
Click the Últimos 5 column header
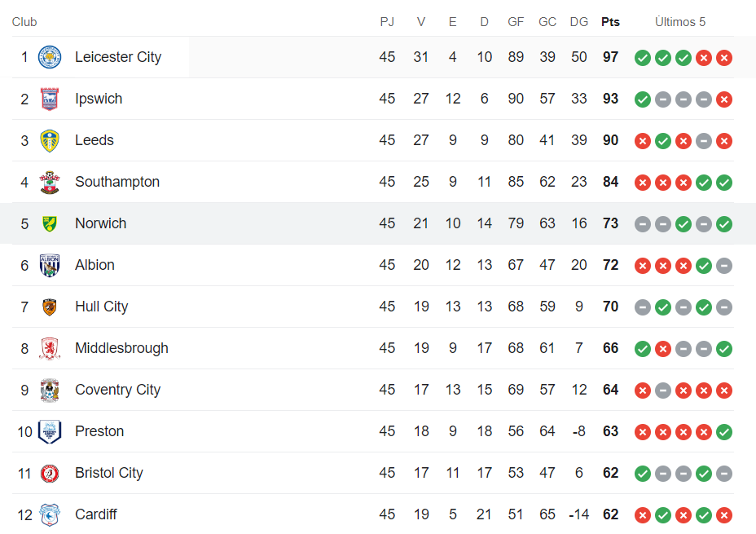pyautogui.click(x=683, y=22)
